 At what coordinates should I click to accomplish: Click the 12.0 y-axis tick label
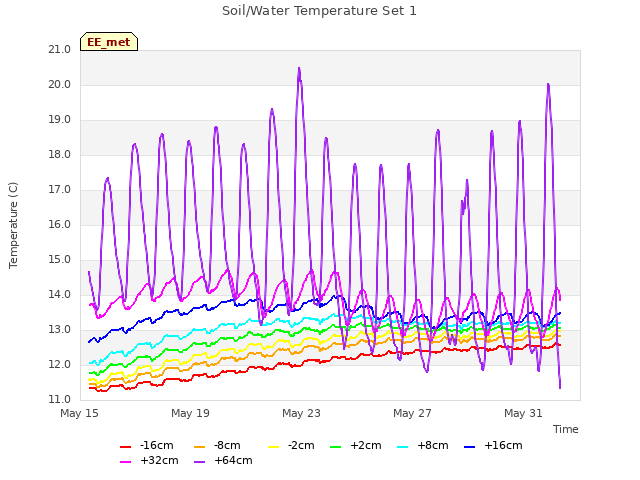[60, 365]
